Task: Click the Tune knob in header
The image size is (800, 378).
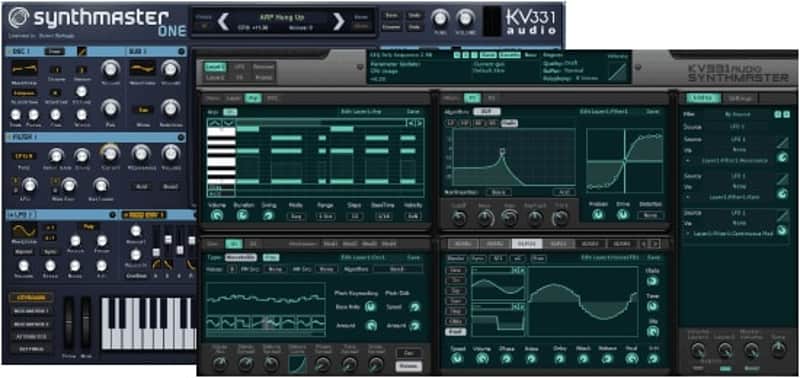Action: coord(440,18)
